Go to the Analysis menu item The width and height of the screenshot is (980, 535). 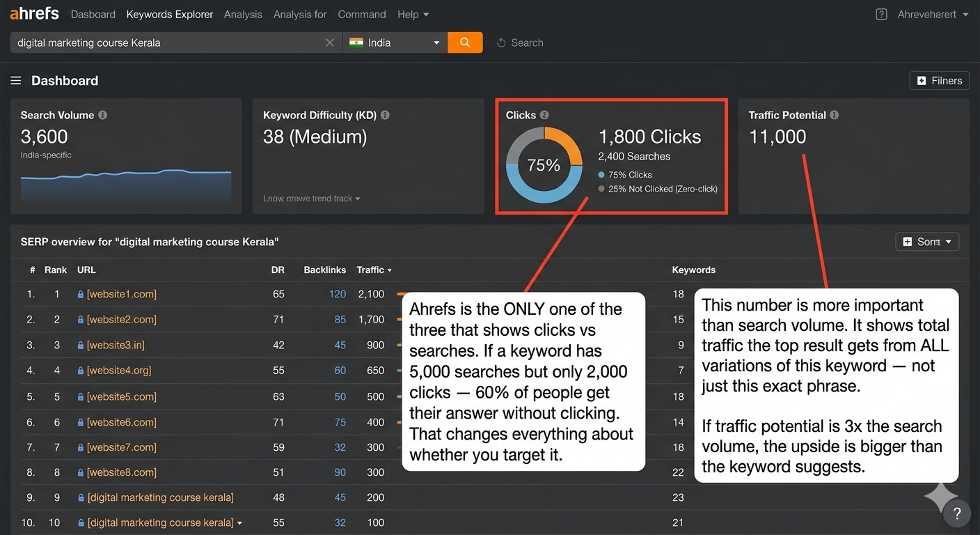coord(243,14)
